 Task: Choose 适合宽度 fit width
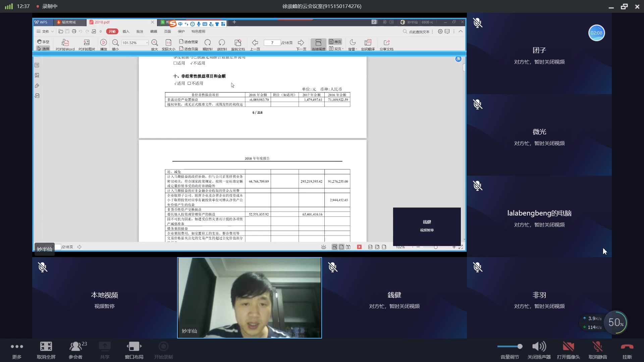click(189, 42)
